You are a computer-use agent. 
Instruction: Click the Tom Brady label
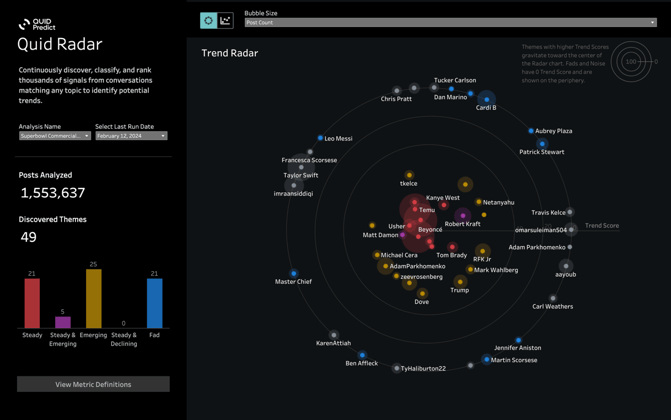click(451, 255)
